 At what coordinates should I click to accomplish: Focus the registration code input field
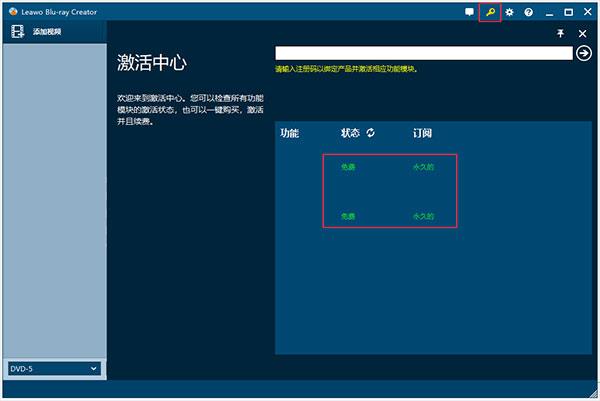coord(424,53)
